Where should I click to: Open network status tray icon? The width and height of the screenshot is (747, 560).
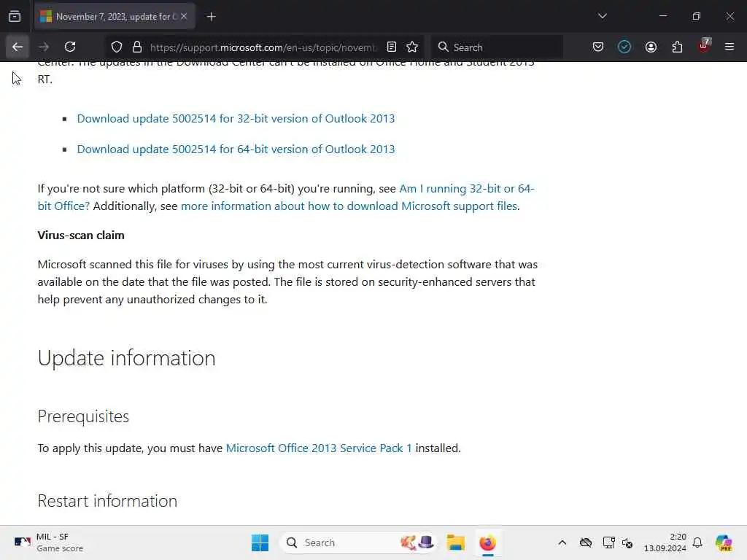(x=608, y=542)
